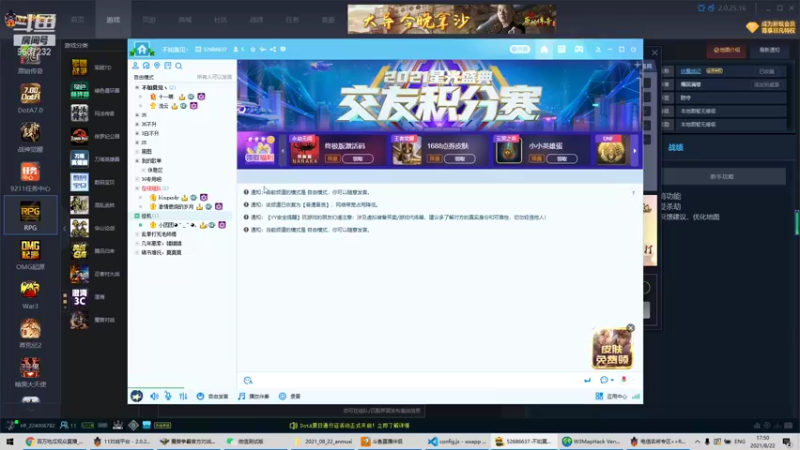Open the 9211 task center icon

point(30,172)
